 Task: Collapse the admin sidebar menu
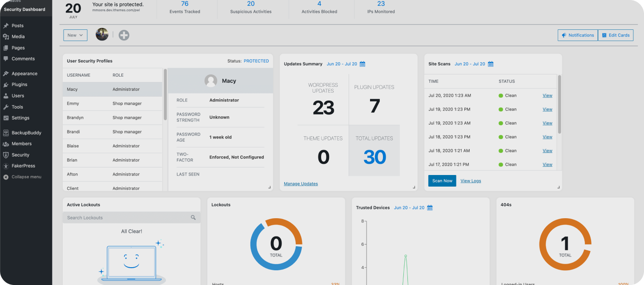pyautogui.click(x=26, y=177)
